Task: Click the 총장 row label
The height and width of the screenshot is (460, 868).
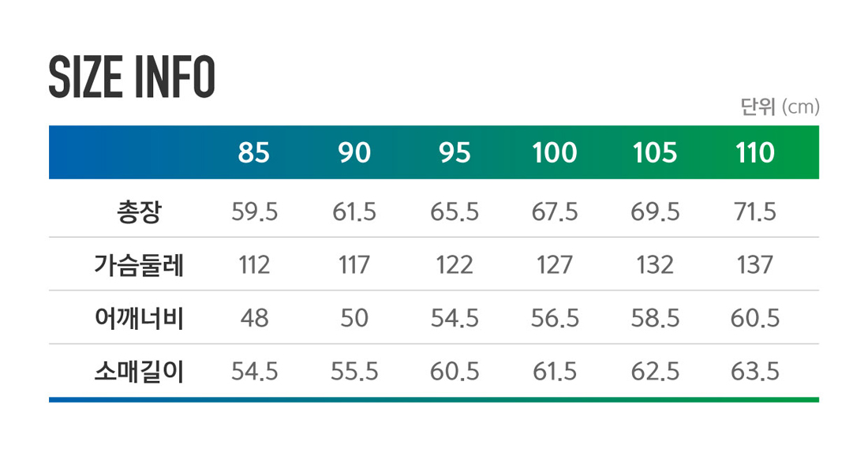Action: click(139, 212)
